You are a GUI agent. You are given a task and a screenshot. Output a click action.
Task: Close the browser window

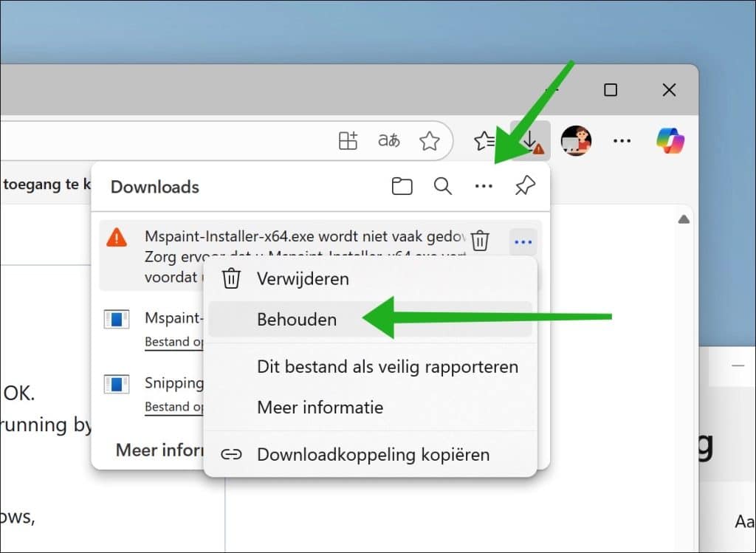[x=669, y=89]
